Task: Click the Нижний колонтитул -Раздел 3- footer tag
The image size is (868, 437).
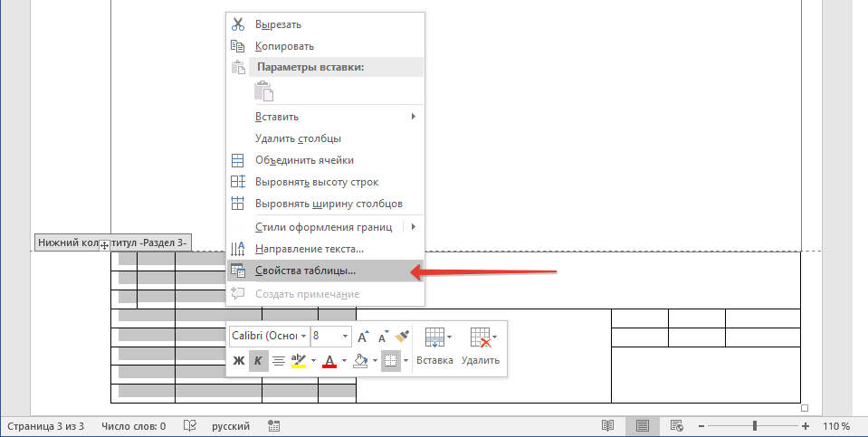Action: pos(113,242)
